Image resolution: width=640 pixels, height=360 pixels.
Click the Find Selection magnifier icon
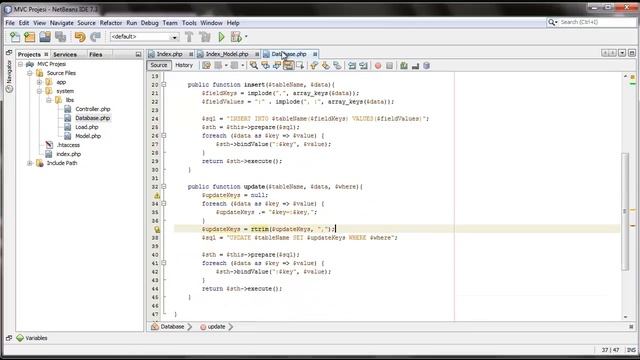tap(253, 65)
